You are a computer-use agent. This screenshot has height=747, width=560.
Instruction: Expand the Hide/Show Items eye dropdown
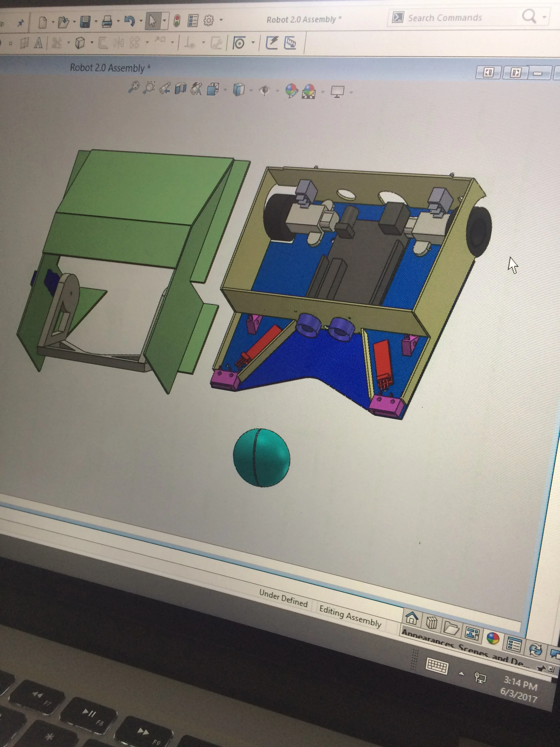point(277,91)
